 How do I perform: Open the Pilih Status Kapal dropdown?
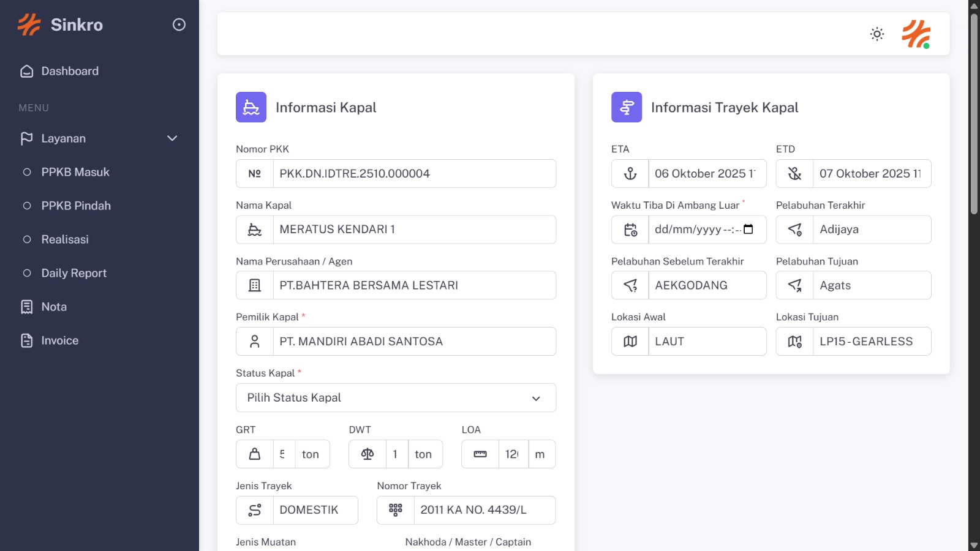[396, 398]
